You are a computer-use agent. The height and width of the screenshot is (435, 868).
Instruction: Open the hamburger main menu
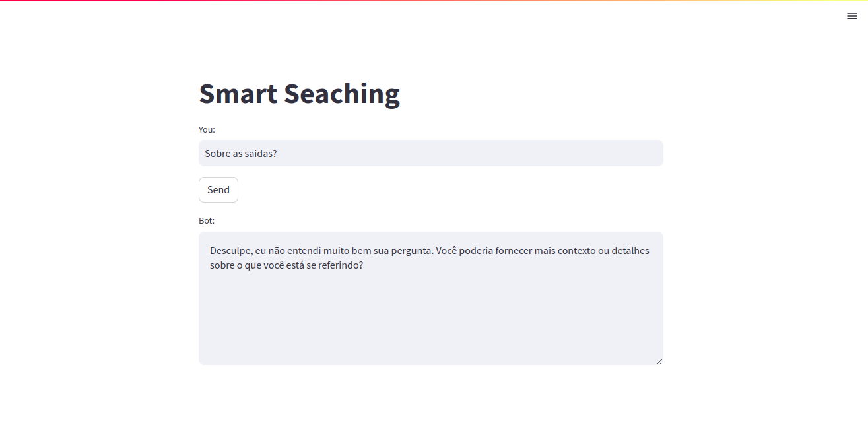pos(851,16)
